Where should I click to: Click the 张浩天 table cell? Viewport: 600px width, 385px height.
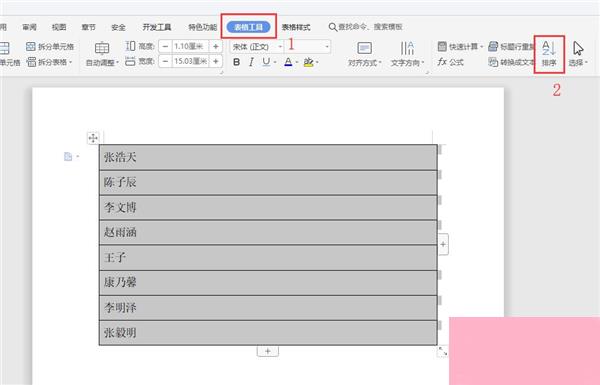(x=268, y=157)
